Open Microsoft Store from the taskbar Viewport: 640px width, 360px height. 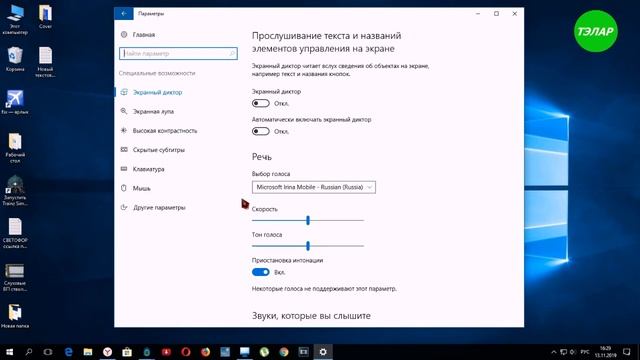point(127,352)
